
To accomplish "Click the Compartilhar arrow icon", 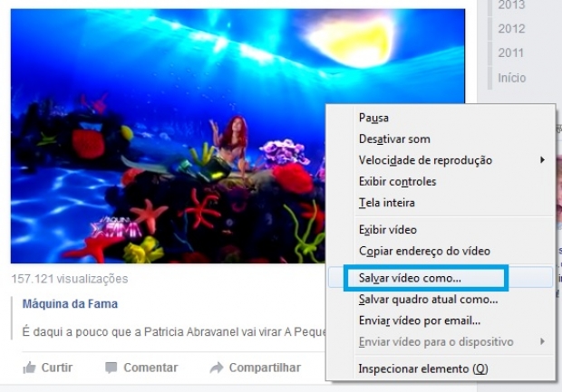I will pyautogui.click(x=217, y=368).
